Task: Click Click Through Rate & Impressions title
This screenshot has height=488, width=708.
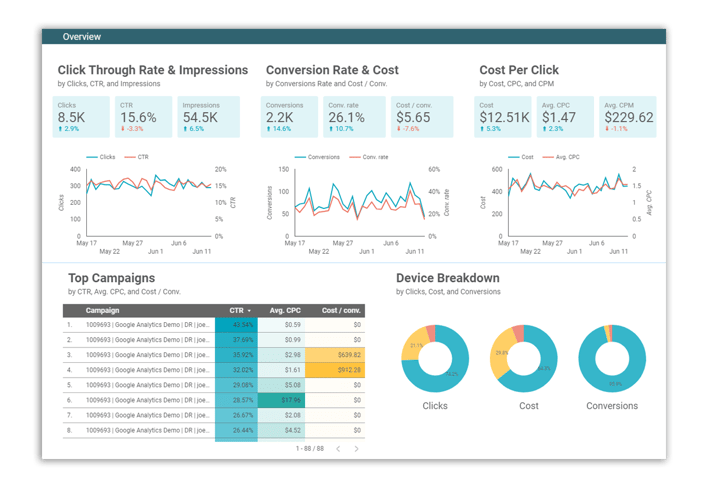Action: (153, 70)
